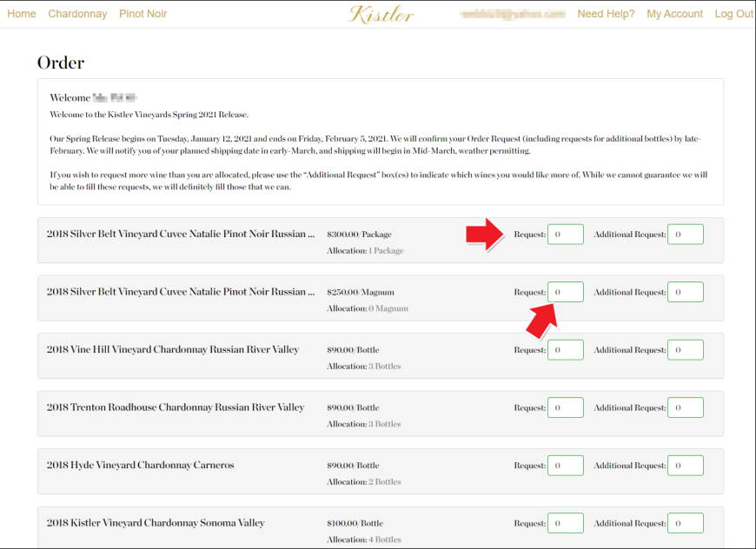Focus Additional Request field for Trenton Roadhouse
This screenshot has height=549, width=756.
(685, 407)
